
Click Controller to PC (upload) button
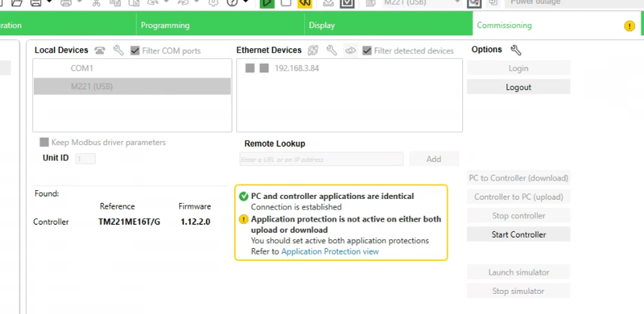tap(519, 196)
